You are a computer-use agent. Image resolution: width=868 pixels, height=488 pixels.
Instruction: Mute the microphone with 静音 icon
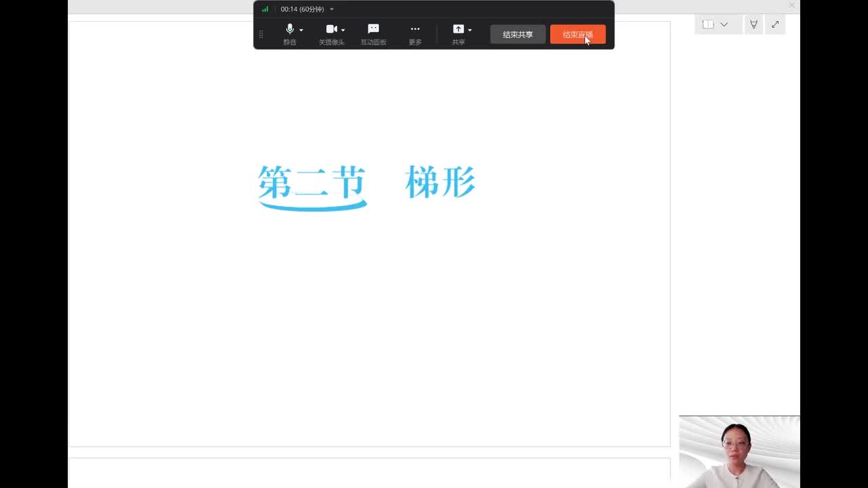290,34
